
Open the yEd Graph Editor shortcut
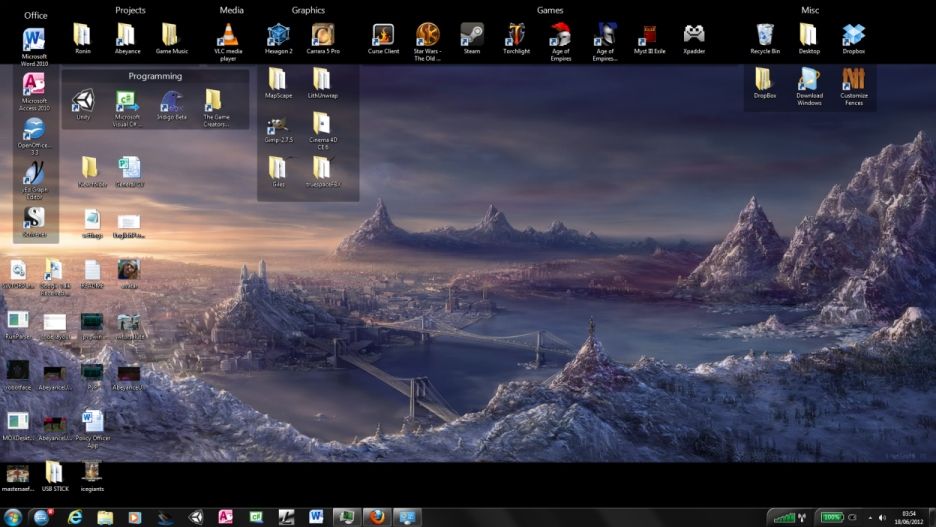pyautogui.click(x=34, y=181)
